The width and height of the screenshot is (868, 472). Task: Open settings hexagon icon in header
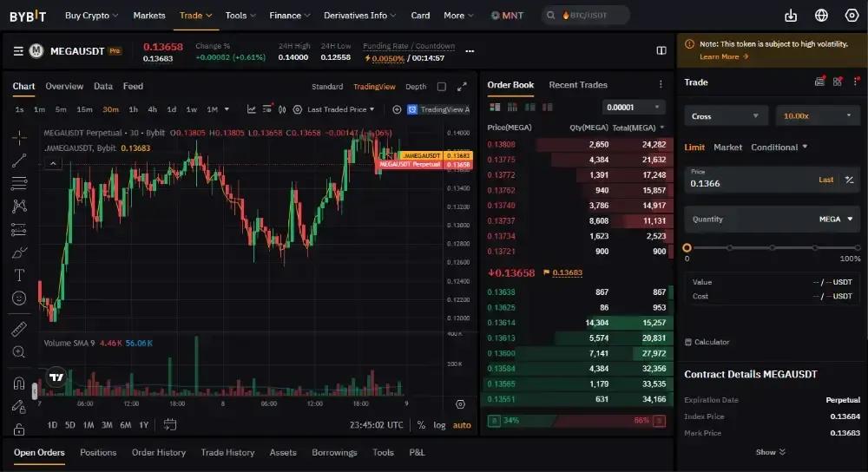[852, 16]
